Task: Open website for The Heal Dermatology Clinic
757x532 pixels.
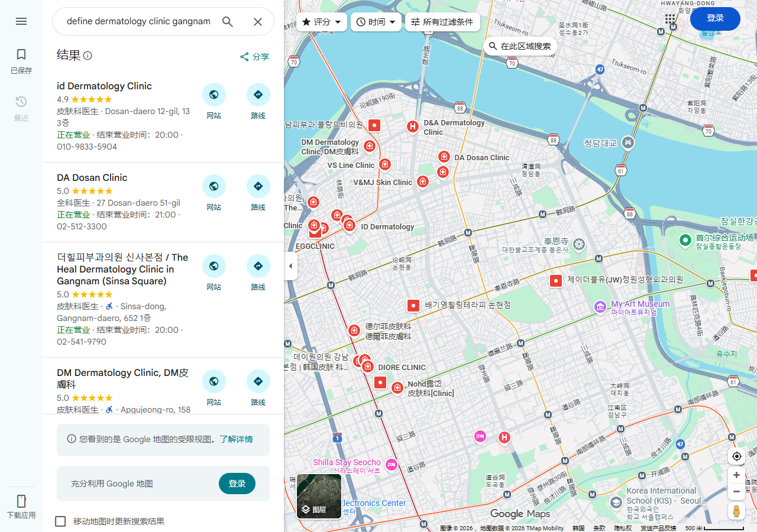Action: [214, 266]
